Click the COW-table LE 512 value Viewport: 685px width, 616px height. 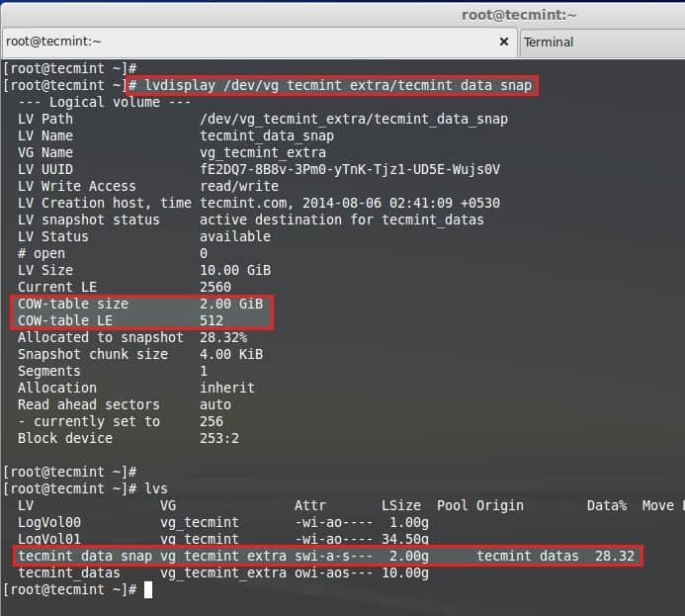point(211,320)
